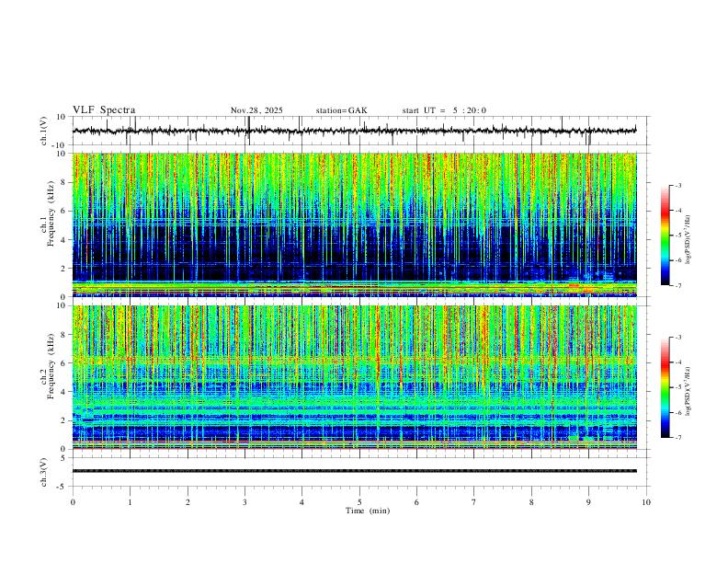This screenshot has width=728, height=563.
Task: Click time axis tick label "0"
Action: click(x=73, y=502)
